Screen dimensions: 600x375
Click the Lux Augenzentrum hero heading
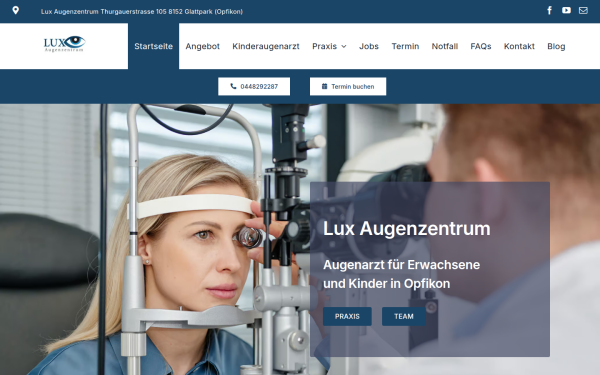point(406,228)
